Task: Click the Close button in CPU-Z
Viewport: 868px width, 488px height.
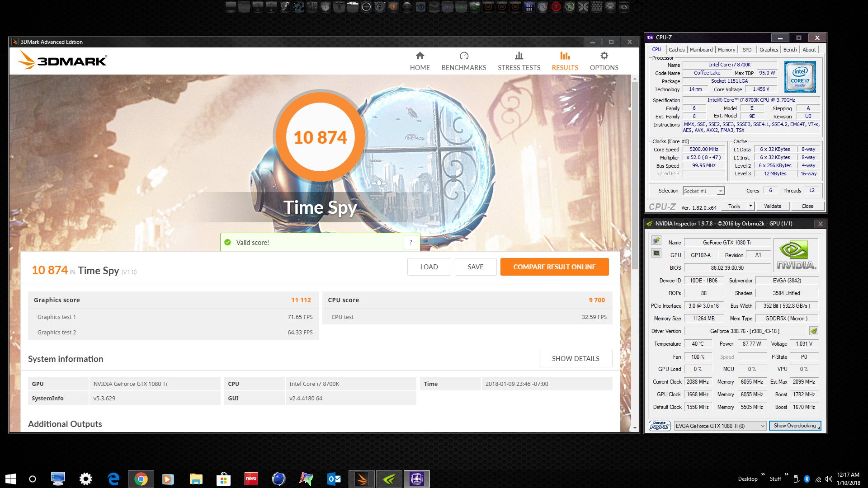Action: (x=807, y=206)
